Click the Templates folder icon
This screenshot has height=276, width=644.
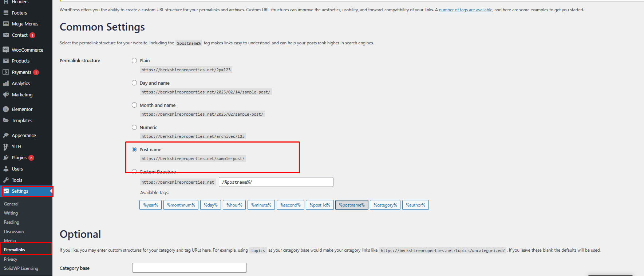pos(6,120)
